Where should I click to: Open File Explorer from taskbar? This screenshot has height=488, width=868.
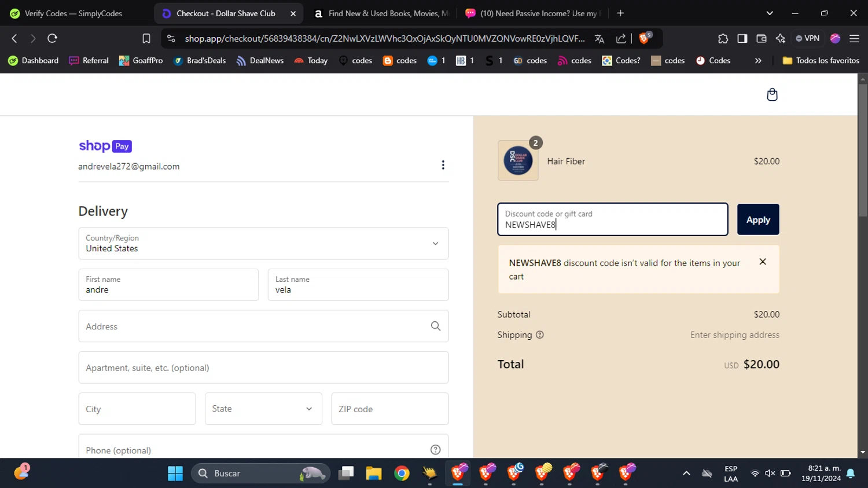tap(374, 474)
